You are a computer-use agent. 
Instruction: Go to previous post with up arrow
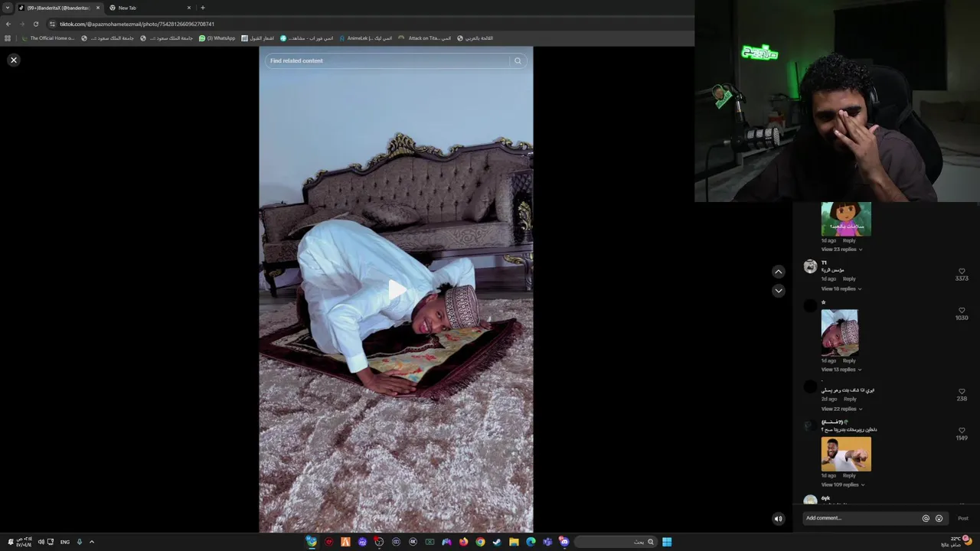(778, 272)
